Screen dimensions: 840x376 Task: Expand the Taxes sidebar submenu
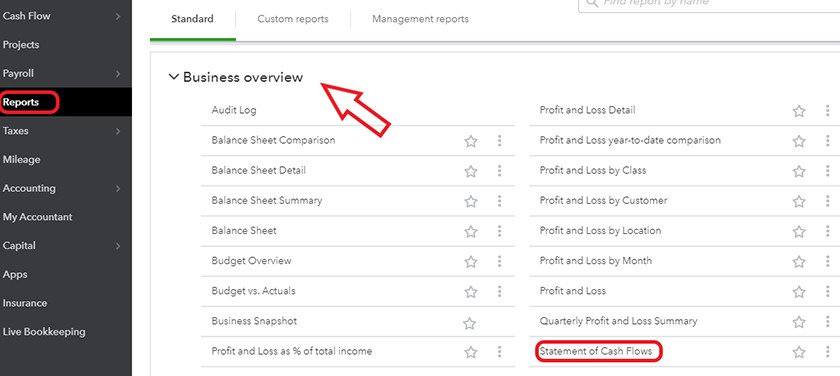click(118, 131)
